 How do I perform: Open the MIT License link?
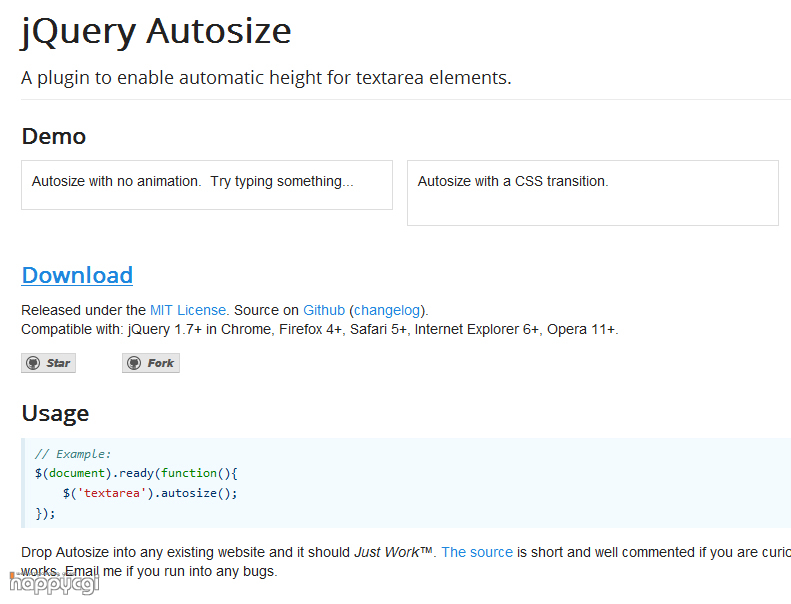tap(188, 310)
